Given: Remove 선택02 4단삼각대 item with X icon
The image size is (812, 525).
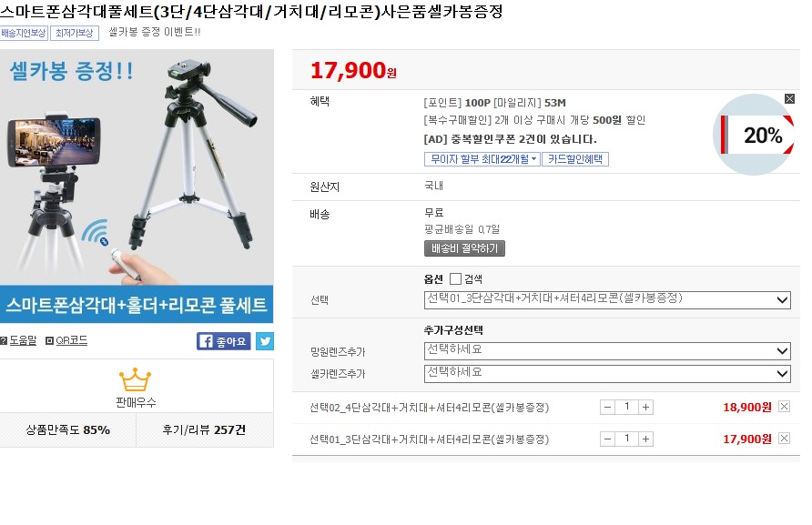Looking at the screenshot, I should pyautogui.click(x=784, y=407).
